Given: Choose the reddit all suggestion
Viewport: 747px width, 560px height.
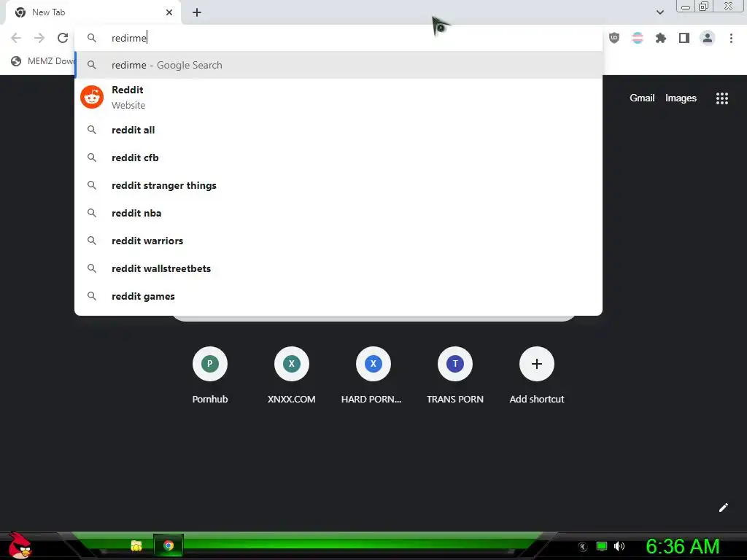Looking at the screenshot, I should click(338, 130).
